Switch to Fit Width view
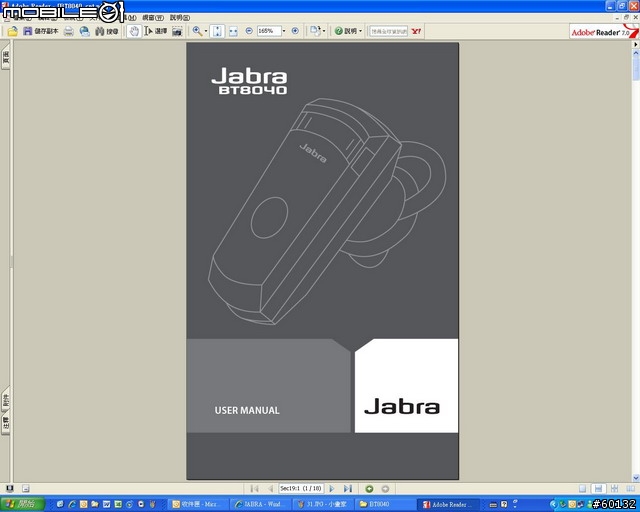 point(233,31)
